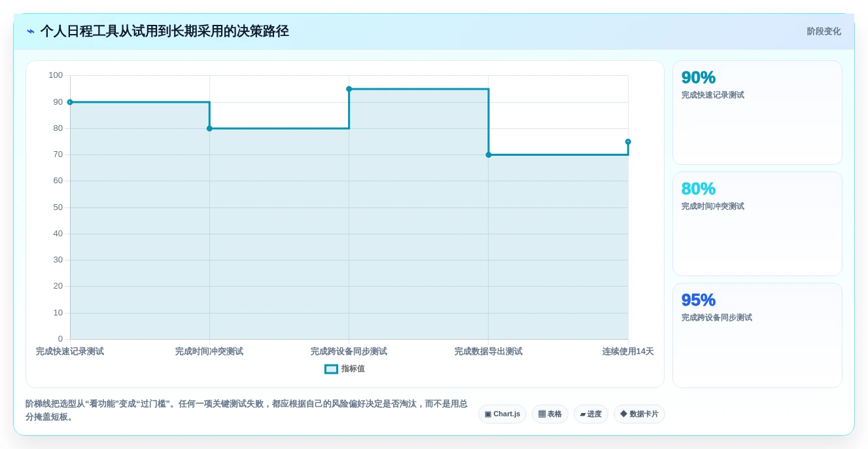Click the 阶段变化 label in the header
Image resolution: width=868 pixels, height=449 pixels.
pos(824,31)
